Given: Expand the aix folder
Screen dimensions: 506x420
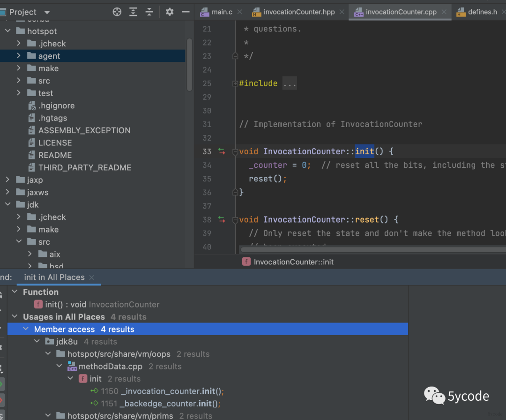Looking at the screenshot, I should (30, 254).
